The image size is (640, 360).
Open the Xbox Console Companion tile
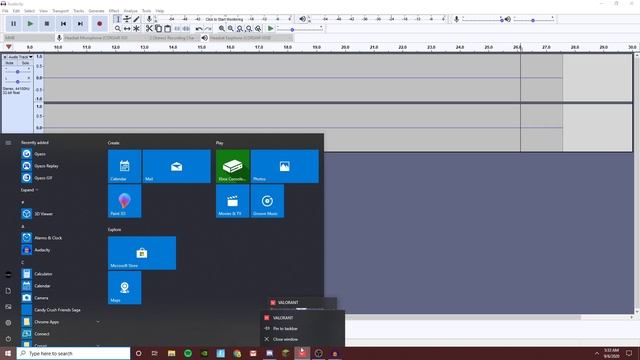(233, 166)
